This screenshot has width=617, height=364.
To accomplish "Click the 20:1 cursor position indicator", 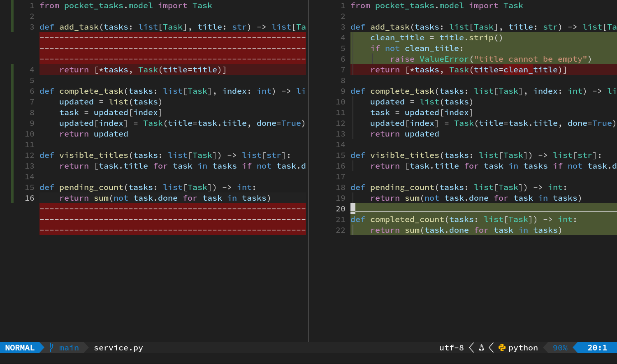I will [x=597, y=348].
